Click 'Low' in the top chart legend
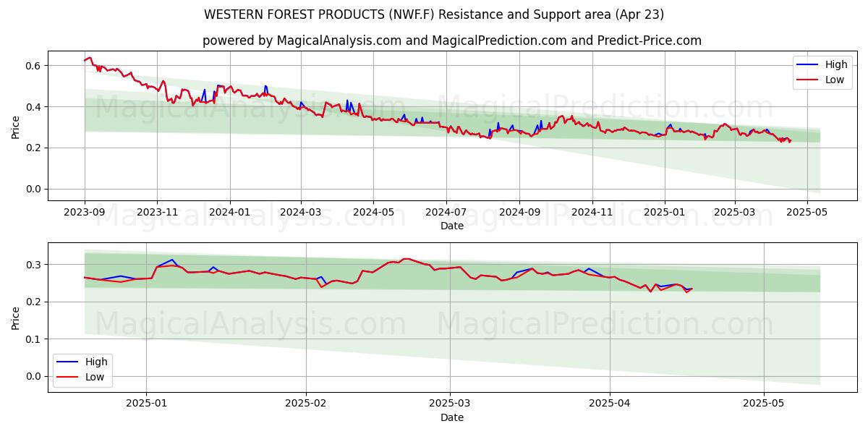Image resolution: width=868 pixels, height=434 pixels. tap(835, 80)
